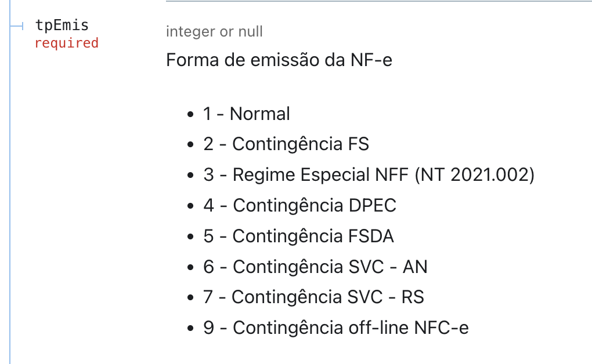This screenshot has height=364, width=592.
Task: Select the 5 - Contingência FSDA item
Action: [x=299, y=236]
